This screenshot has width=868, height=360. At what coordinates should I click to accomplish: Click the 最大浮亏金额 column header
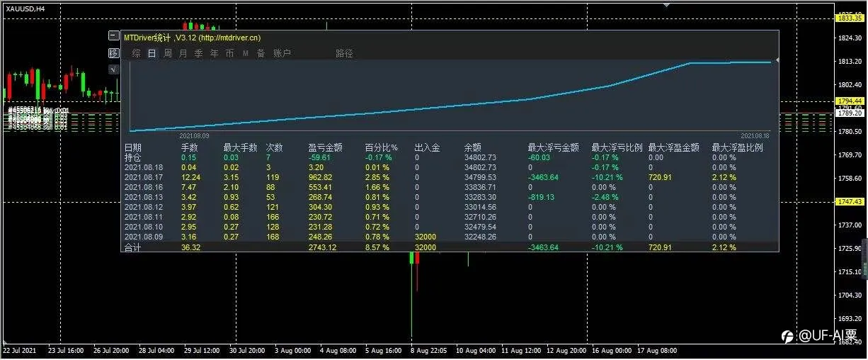(554, 147)
